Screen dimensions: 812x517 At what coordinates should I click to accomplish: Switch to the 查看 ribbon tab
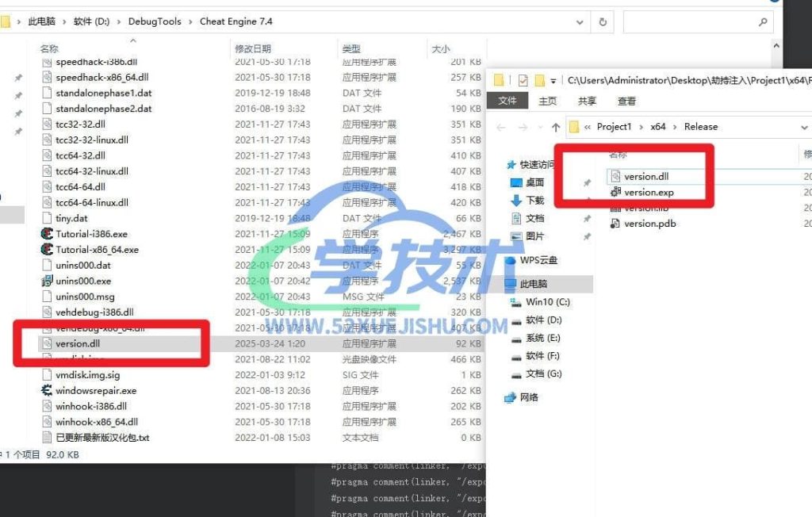click(x=626, y=101)
